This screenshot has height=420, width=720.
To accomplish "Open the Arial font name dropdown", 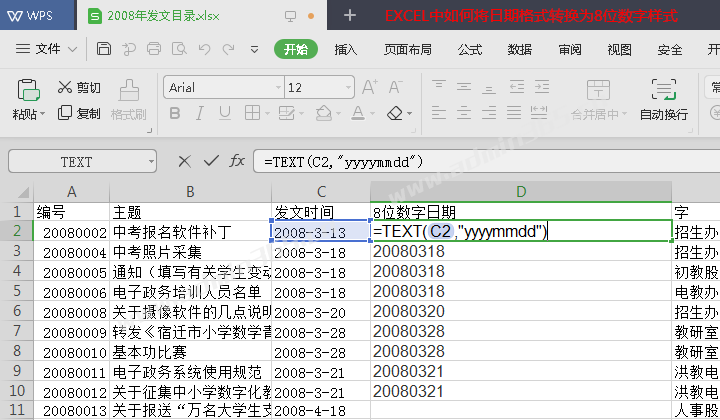I will [278, 87].
